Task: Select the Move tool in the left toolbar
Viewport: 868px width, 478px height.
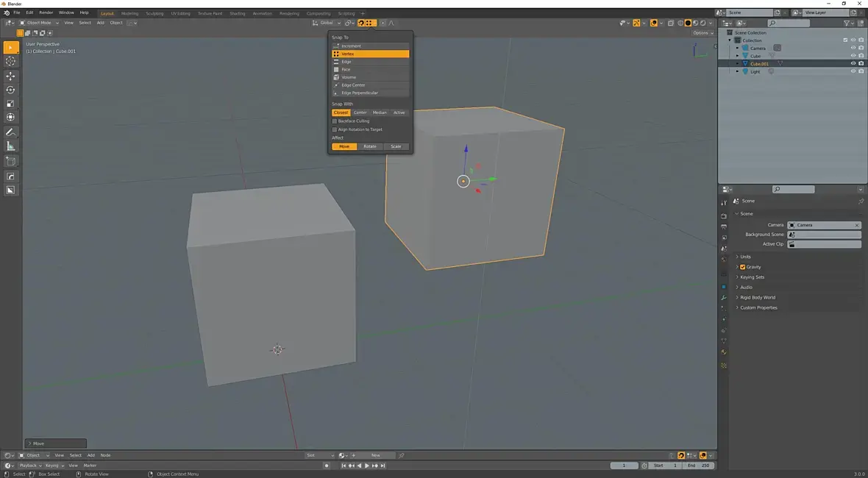Action: pos(10,76)
